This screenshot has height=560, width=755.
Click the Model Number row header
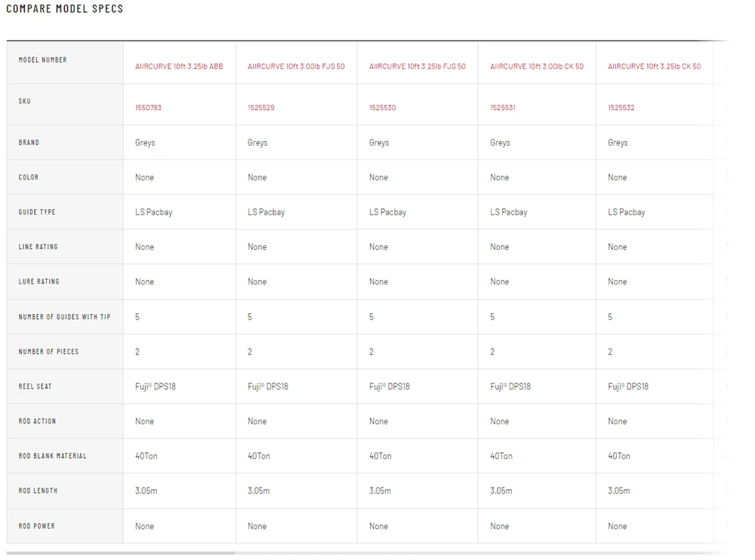[42, 60]
